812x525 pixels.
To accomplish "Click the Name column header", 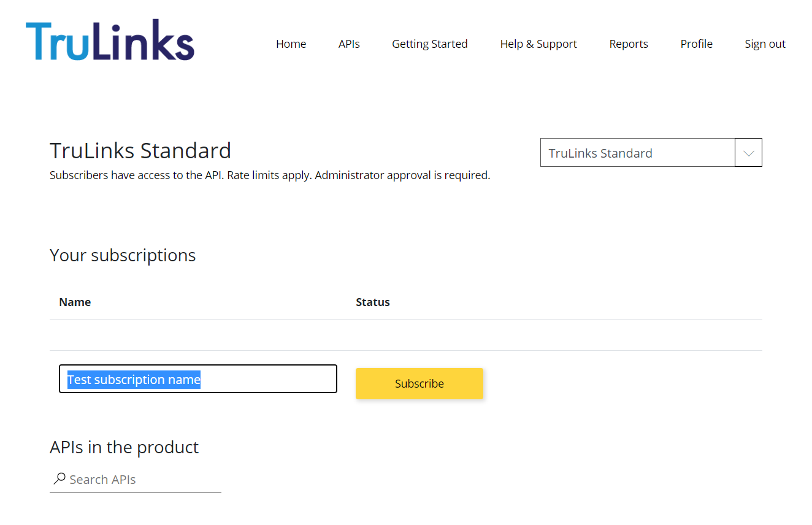I will point(75,302).
